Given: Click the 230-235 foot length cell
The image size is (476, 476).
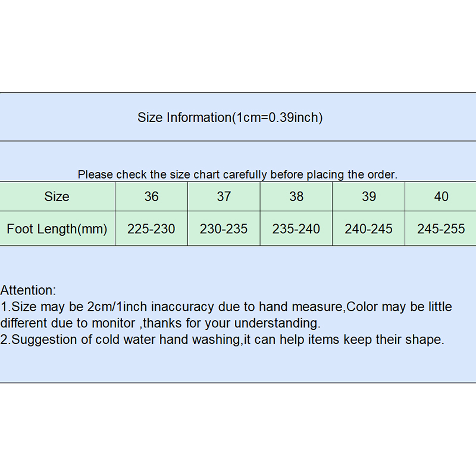Looking at the screenshot, I should [224, 229].
